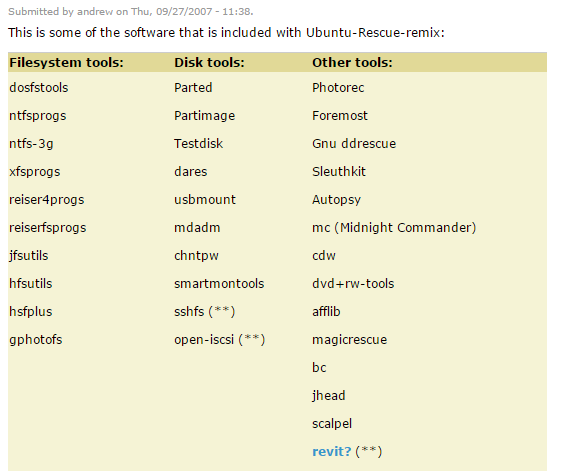Select the hfsutils entry
Image resolution: width=580 pixels, height=476 pixels.
click(x=31, y=284)
